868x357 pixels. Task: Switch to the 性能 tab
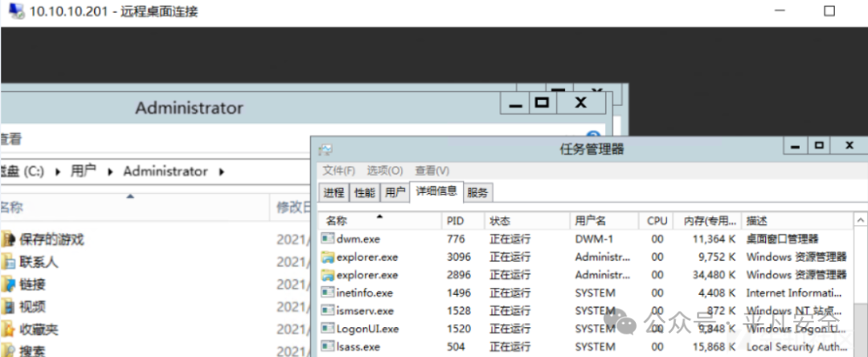(x=364, y=193)
